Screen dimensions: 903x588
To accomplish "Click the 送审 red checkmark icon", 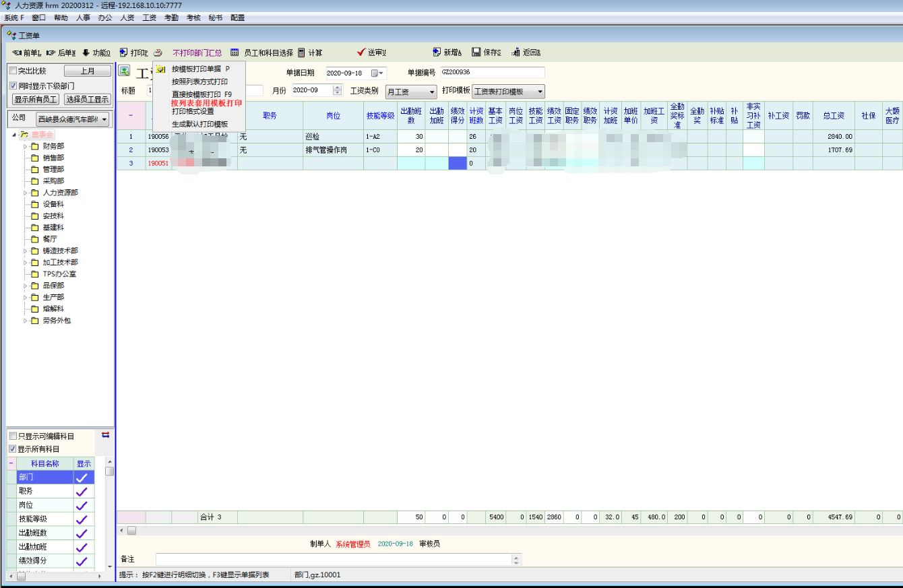I will pos(361,52).
